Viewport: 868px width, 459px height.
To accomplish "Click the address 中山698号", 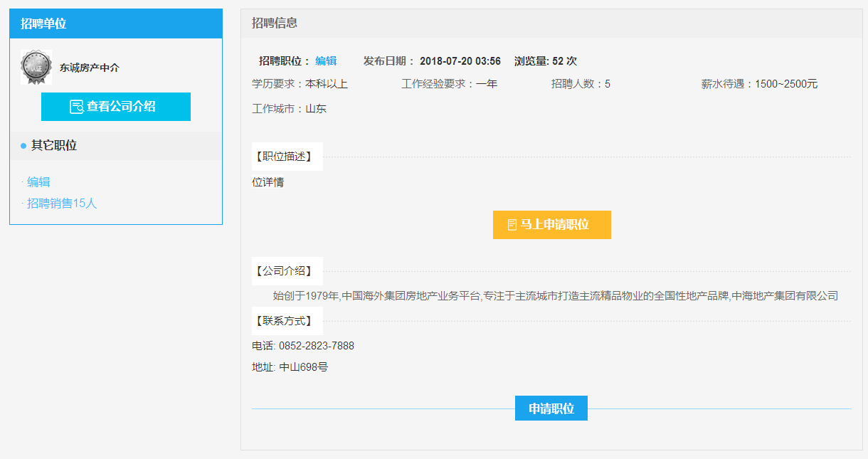I will pos(303,368).
